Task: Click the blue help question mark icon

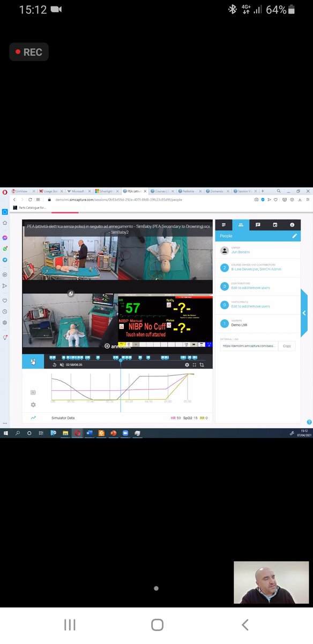Action: pos(309,422)
